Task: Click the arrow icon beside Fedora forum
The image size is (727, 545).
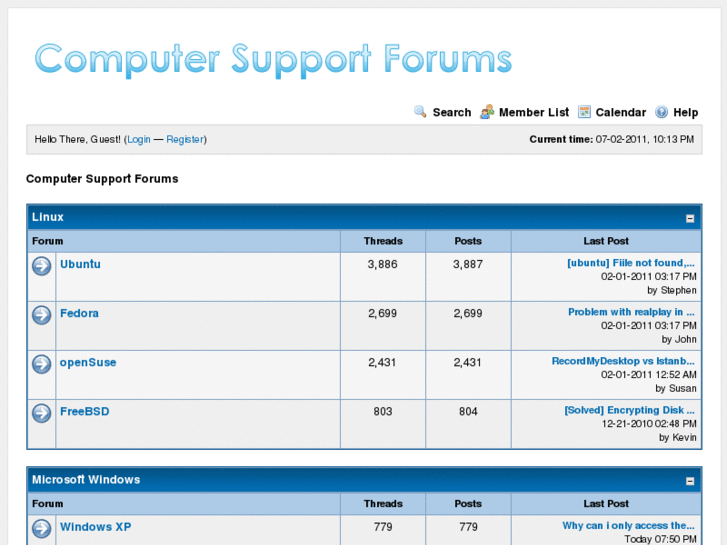Action: (42, 315)
